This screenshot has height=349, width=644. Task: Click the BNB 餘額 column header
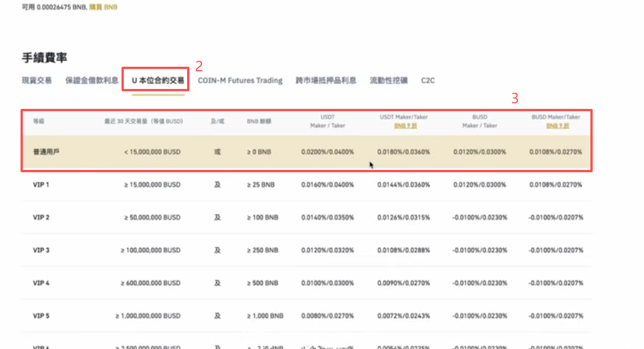[259, 121]
